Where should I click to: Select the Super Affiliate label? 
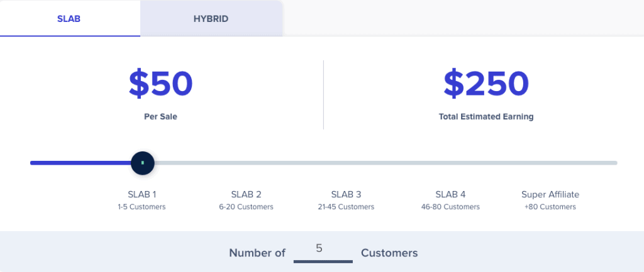[x=550, y=194]
